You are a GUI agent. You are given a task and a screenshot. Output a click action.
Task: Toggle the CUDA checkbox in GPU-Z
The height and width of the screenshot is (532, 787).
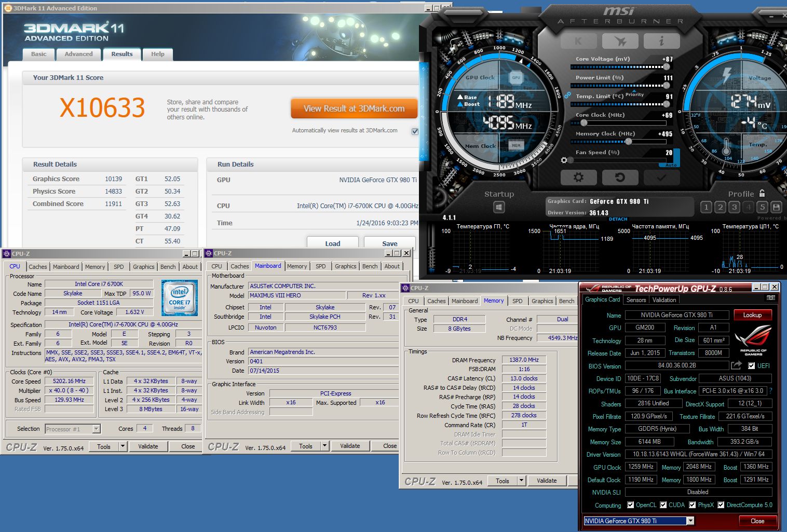[x=663, y=504]
